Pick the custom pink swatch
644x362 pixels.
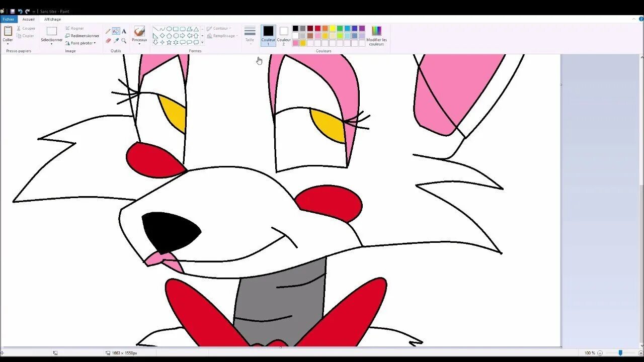(x=295, y=43)
